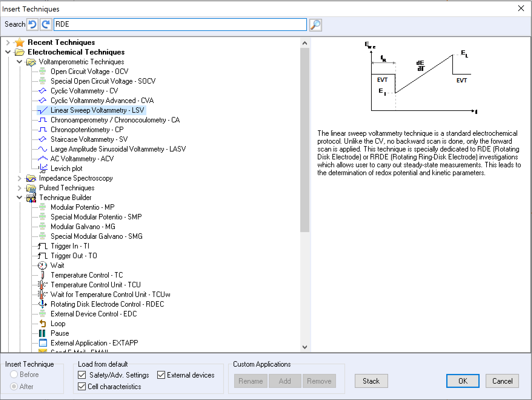Click the External Application EXTAPP window icon
Viewport: 532px width, 400px height.
43,343
